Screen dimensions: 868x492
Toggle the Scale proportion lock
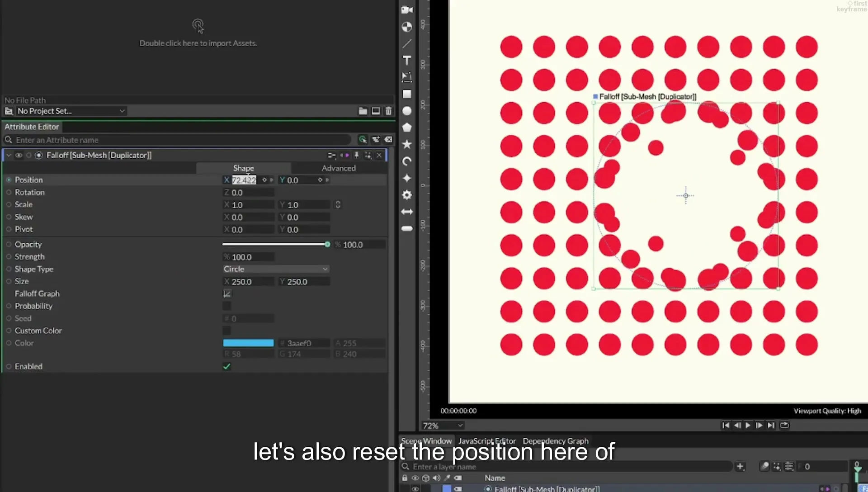pos(338,204)
